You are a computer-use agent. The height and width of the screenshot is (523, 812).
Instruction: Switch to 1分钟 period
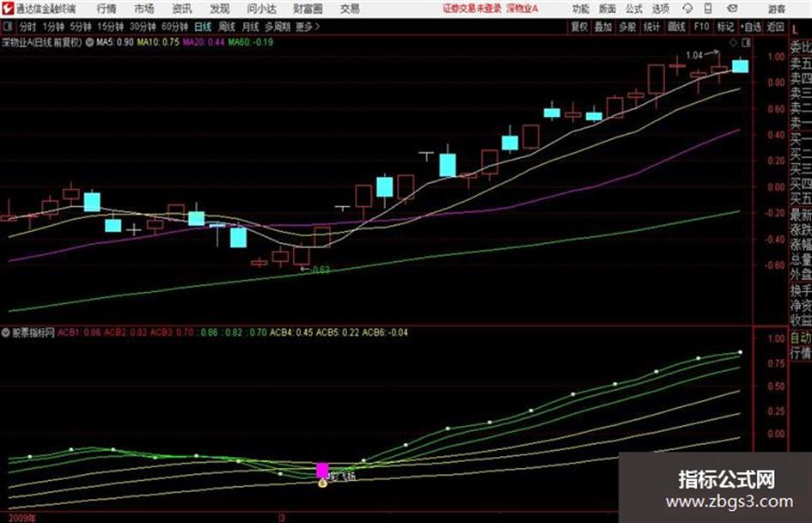click(x=53, y=27)
